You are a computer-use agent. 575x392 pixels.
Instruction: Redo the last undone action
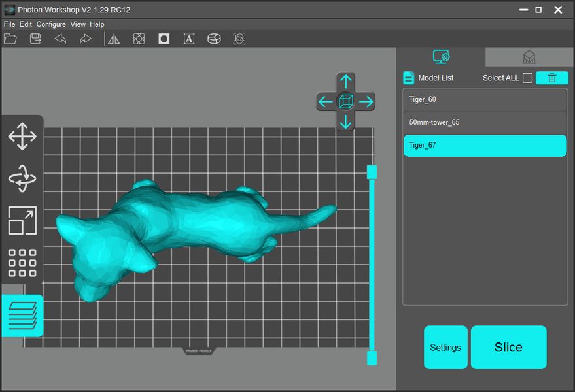pos(85,39)
